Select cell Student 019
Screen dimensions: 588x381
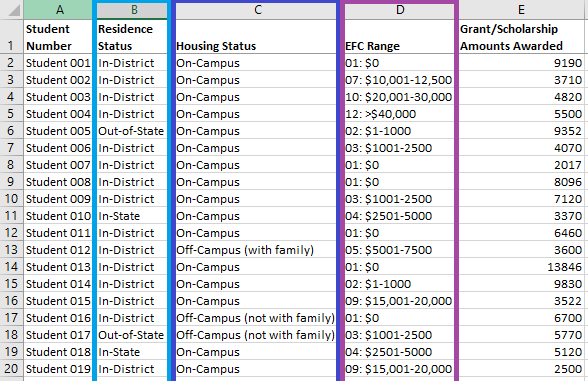click(58, 369)
